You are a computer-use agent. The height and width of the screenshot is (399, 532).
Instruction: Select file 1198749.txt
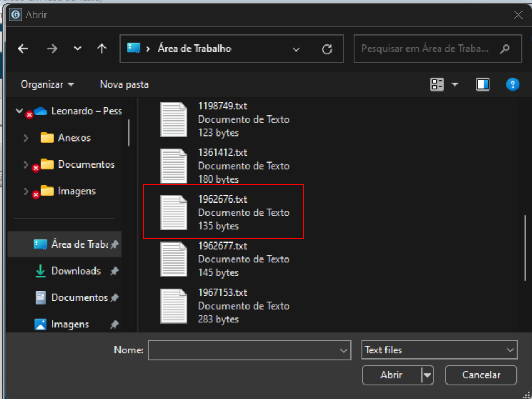pos(224,119)
